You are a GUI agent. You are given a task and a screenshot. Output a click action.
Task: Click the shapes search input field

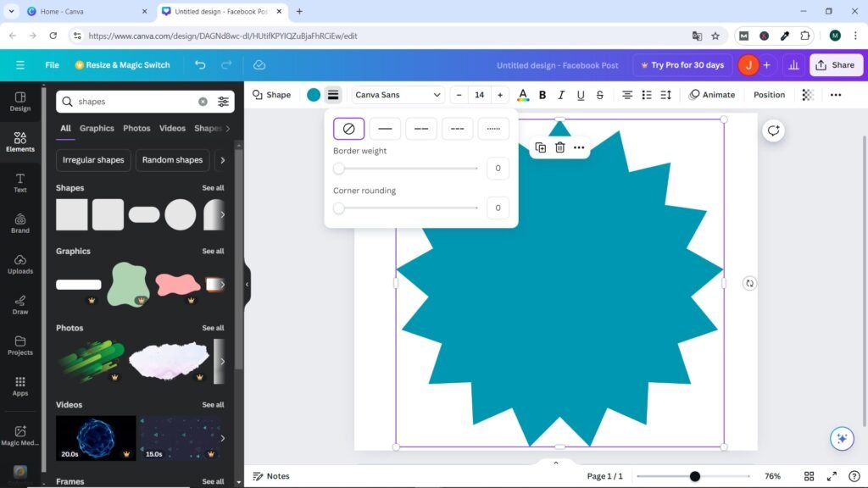point(136,102)
